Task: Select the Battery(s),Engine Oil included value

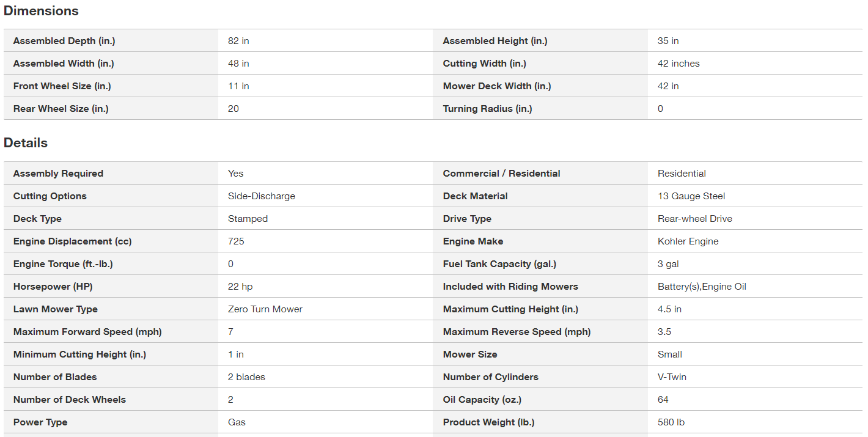Action: click(702, 287)
